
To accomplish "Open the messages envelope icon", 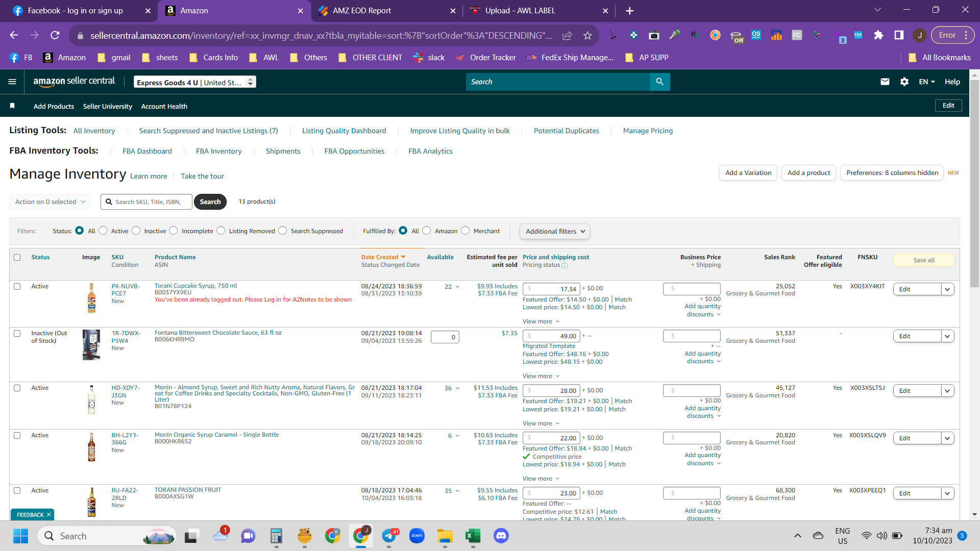I will click(885, 82).
